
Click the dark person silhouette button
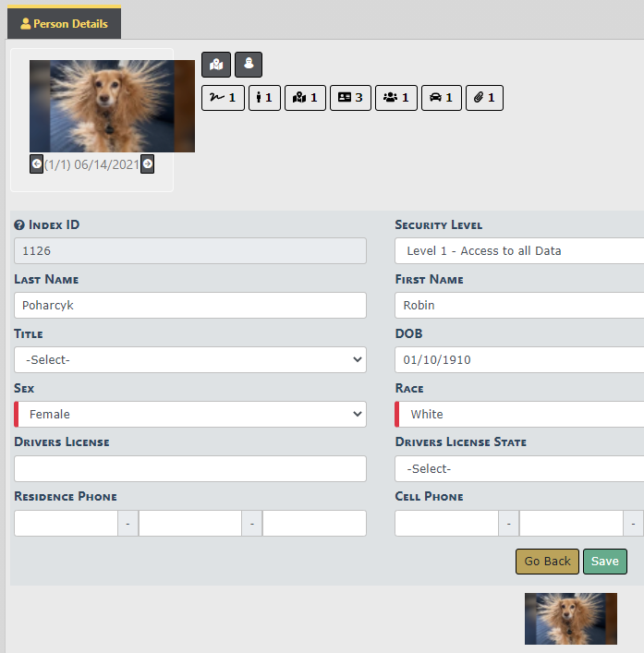[249, 65]
